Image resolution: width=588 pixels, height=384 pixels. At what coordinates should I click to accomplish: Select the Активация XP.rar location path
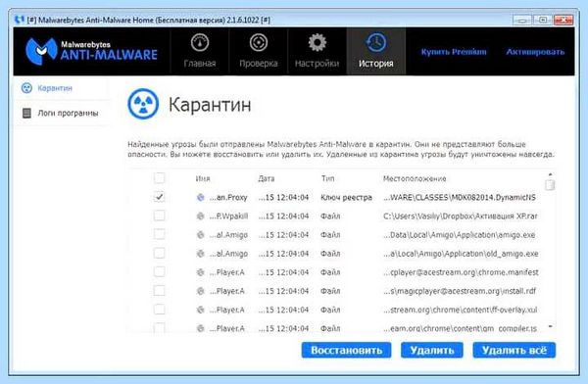pyautogui.click(x=461, y=216)
